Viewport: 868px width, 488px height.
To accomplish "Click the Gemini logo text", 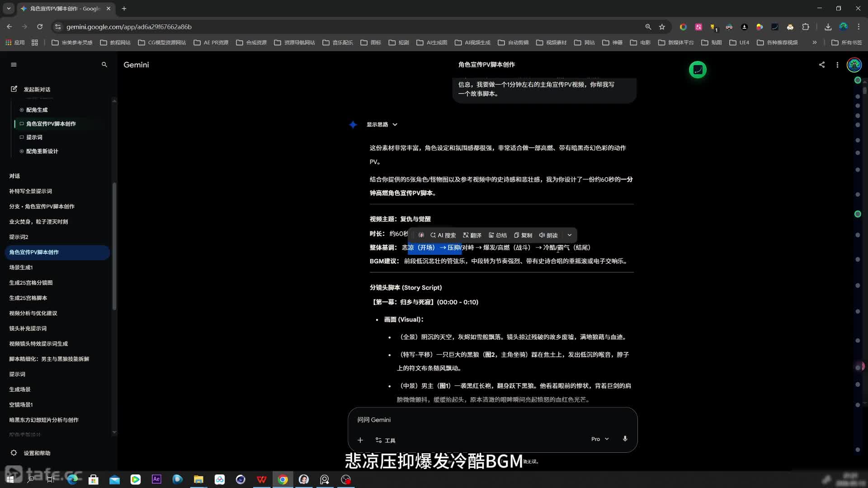I will 136,65.
